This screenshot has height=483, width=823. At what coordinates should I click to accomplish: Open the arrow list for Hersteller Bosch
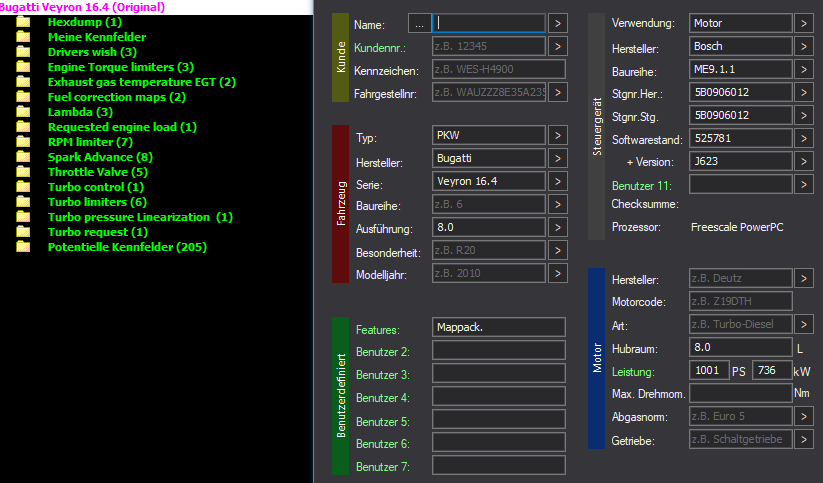(x=804, y=47)
